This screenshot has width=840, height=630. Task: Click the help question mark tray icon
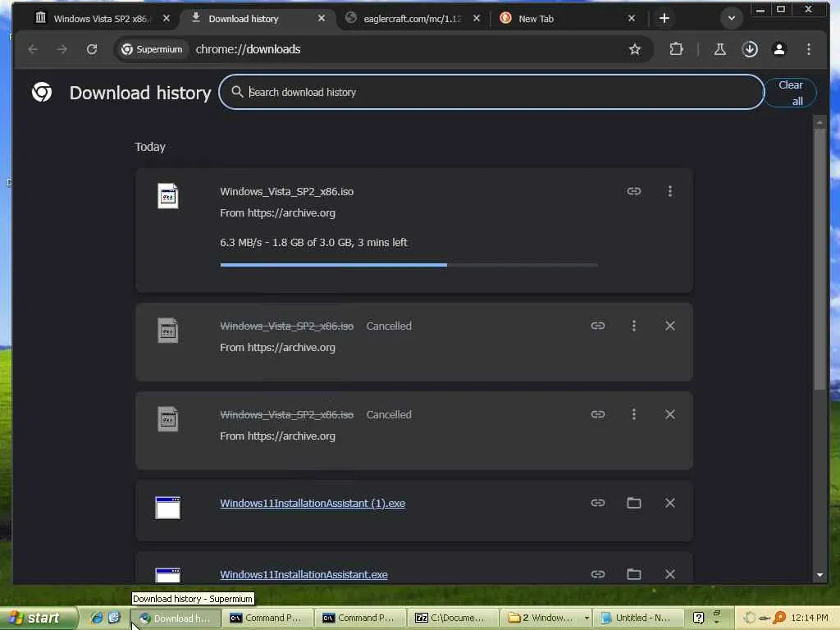(698, 618)
